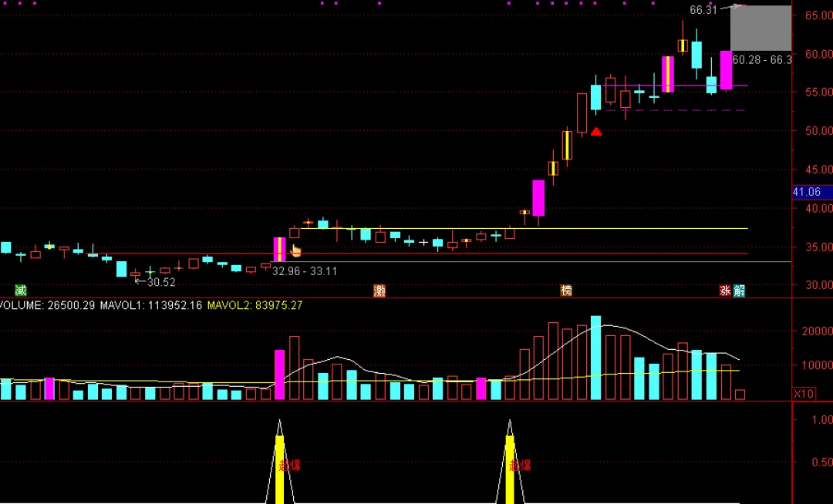Image resolution: width=833 pixels, height=504 pixels.
Task: Click the 60.28 - 66.3 range label
Action: pyautogui.click(x=762, y=60)
